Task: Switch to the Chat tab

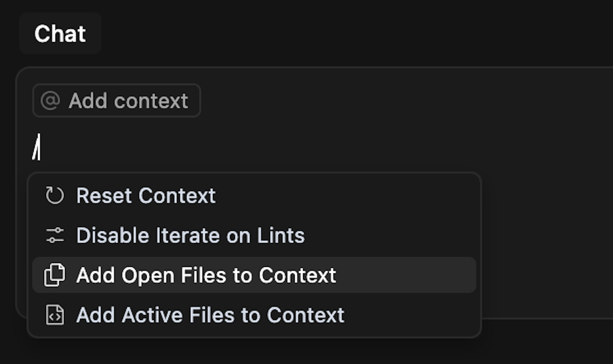Action: [60, 34]
